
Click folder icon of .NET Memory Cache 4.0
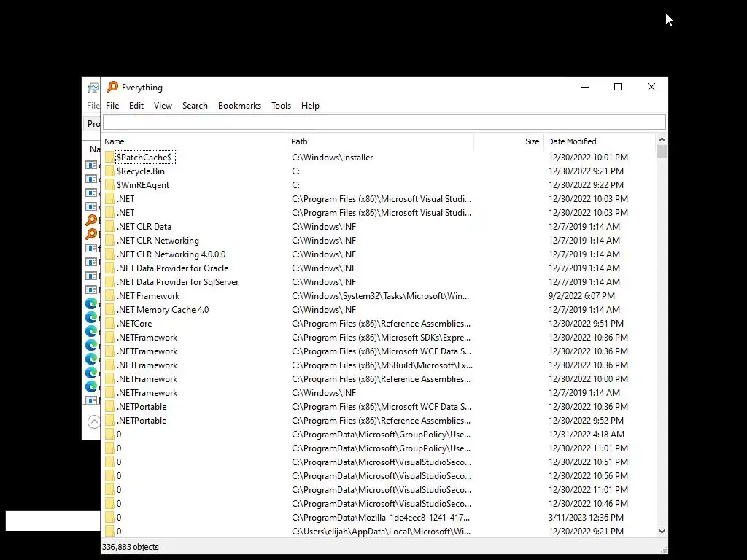pos(109,309)
